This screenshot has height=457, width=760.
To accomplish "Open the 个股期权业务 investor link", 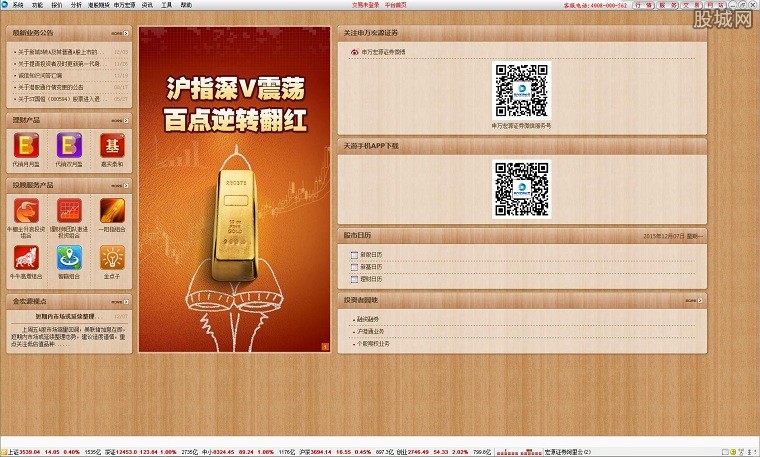I will tap(373, 344).
